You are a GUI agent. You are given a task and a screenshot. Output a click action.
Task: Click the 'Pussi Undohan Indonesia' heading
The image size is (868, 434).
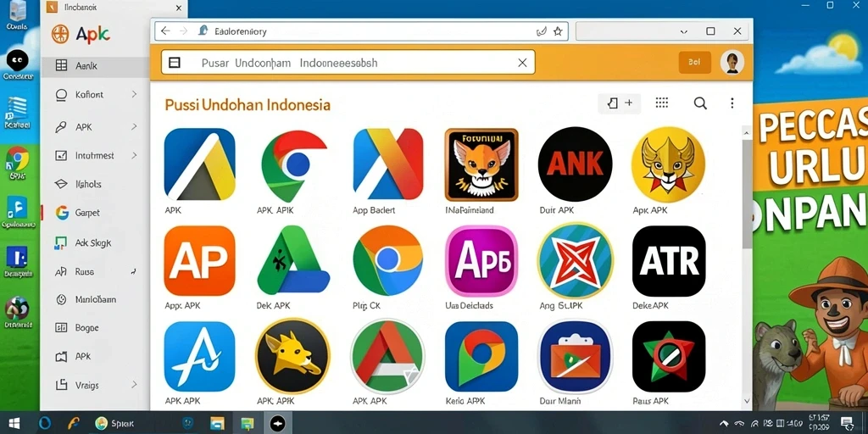click(248, 104)
